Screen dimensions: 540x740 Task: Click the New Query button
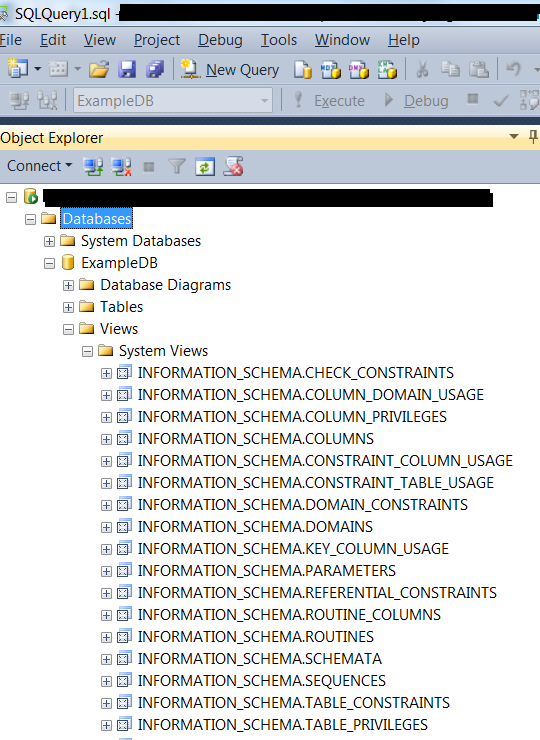230,70
